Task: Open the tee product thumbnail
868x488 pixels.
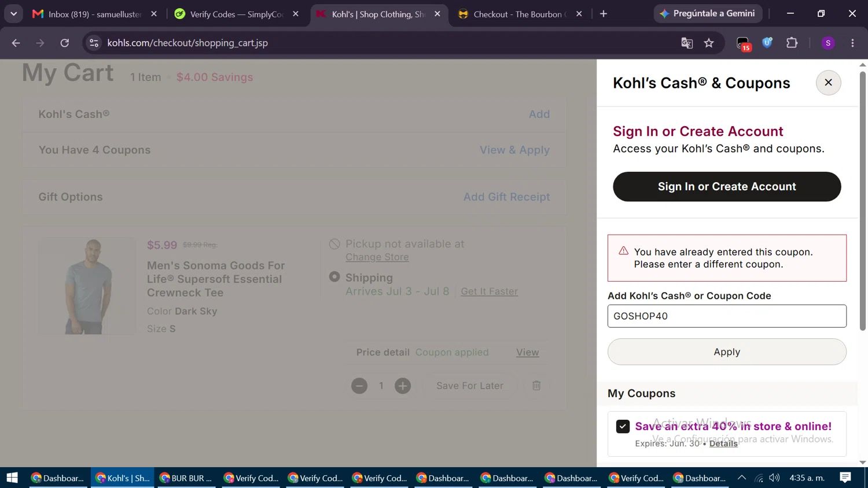Action: [x=87, y=286]
